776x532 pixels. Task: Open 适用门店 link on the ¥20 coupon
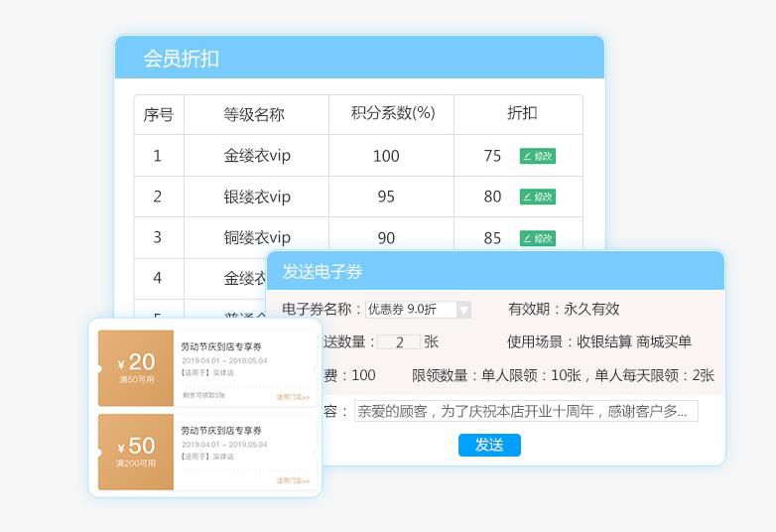point(293,397)
